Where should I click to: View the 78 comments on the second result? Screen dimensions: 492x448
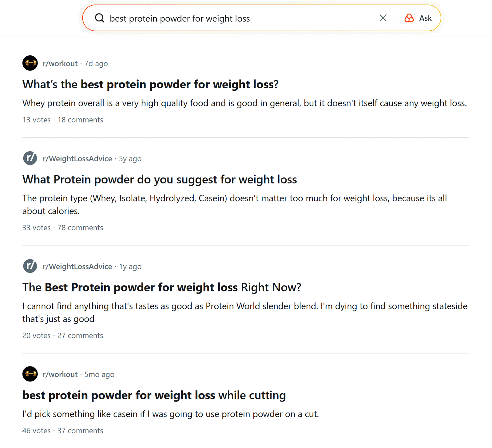pyautogui.click(x=80, y=228)
